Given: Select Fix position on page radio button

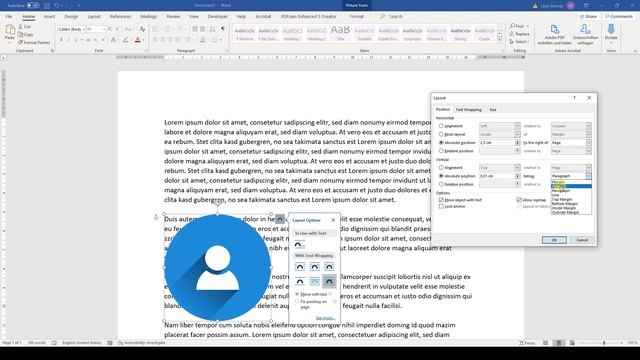Looking at the screenshot, I should pyautogui.click(x=297, y=302).
